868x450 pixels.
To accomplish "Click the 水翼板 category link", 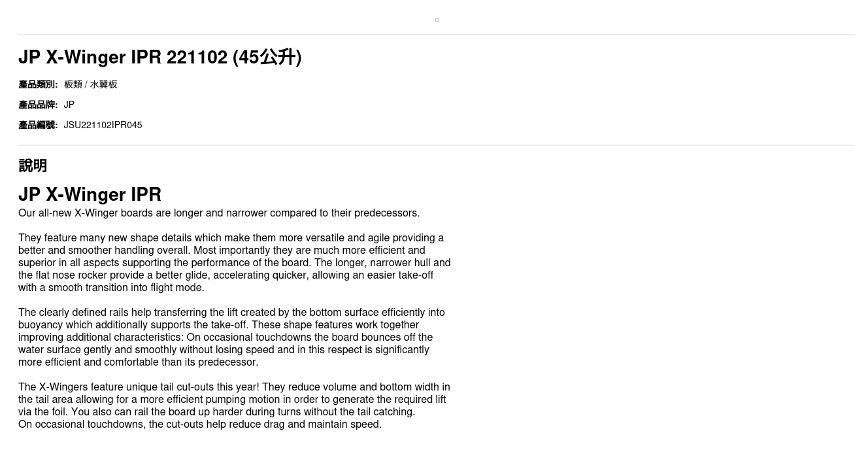I will pos(103,84).
